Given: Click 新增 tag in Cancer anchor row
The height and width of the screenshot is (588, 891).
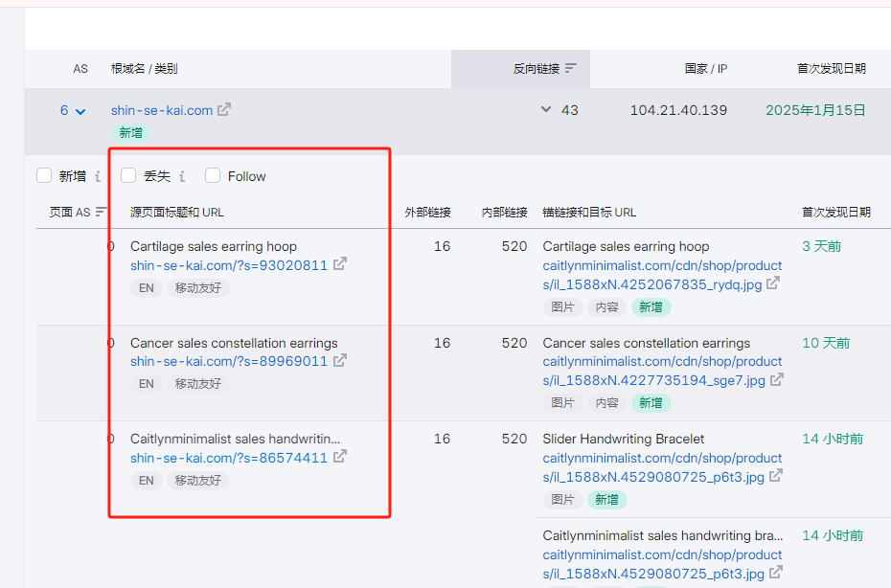Looking at the screenshot, I should point(651,403).
